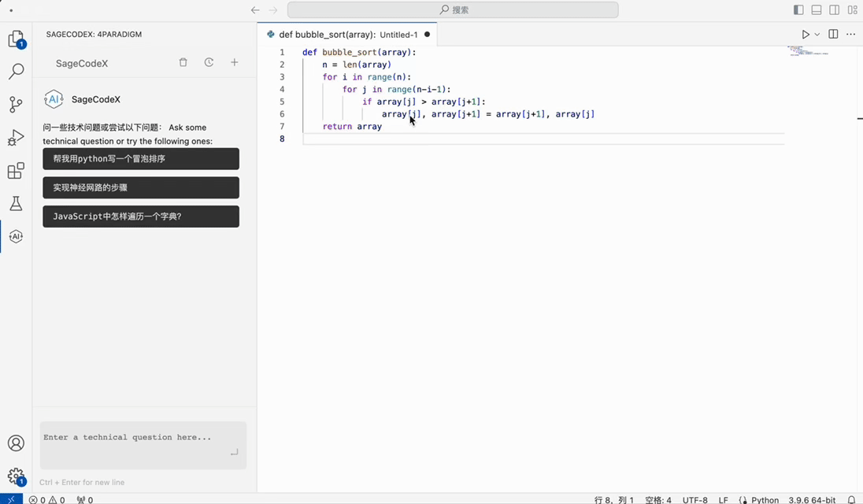The width and height of the screenshot is (863, 504).
Task: Select the JavaScript dictionary traversal suggestion
Action: click(x=141, y=217)
